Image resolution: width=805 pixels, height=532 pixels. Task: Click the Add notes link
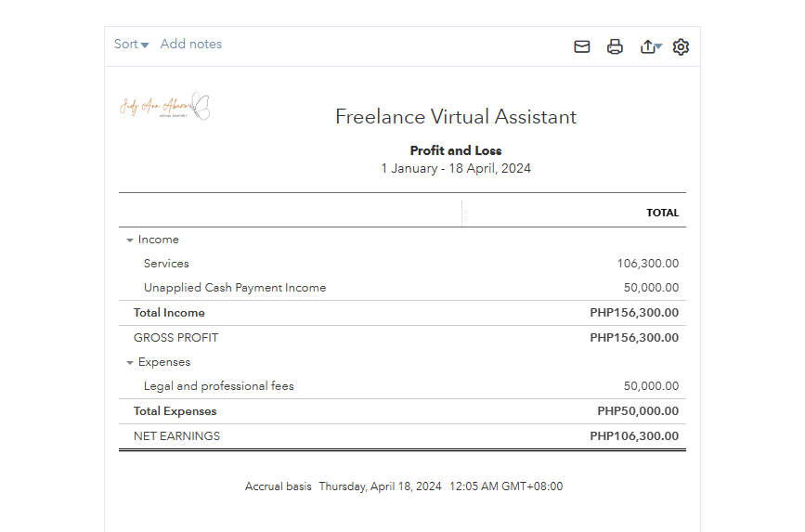point(190,44)
